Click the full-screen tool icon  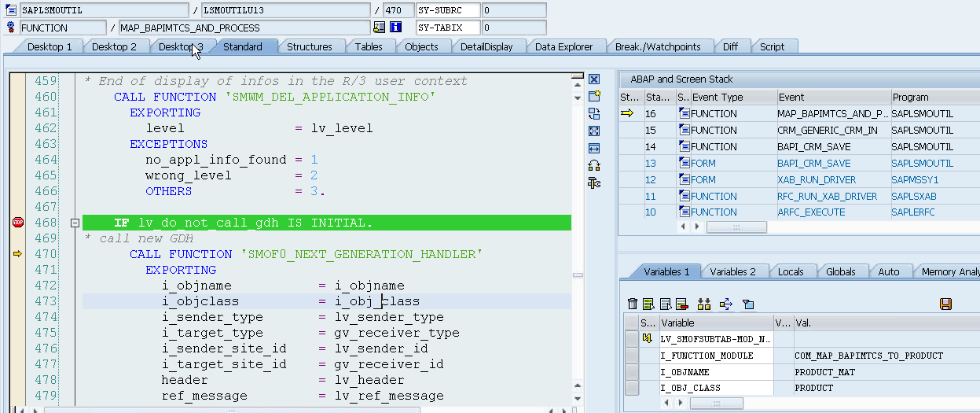click(594, 131)
